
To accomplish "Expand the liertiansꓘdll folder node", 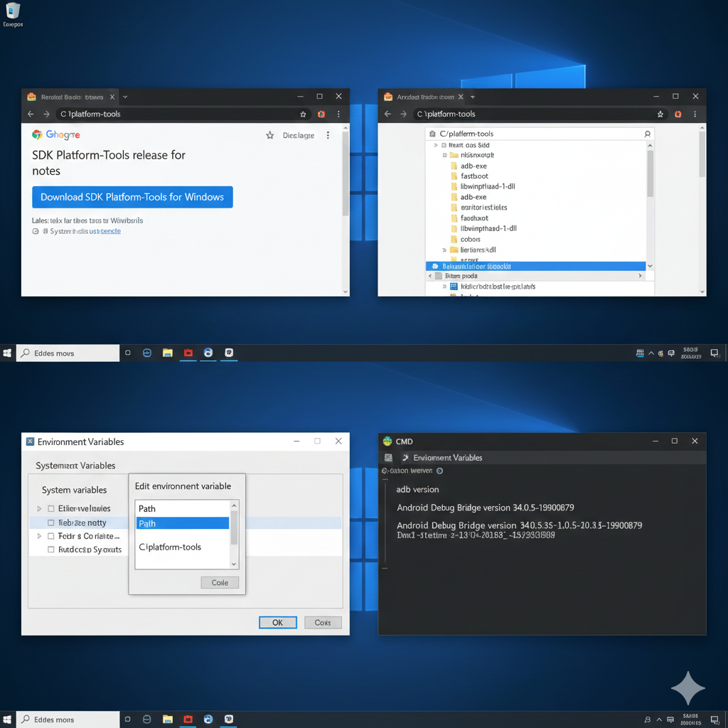I will [444, 250].
